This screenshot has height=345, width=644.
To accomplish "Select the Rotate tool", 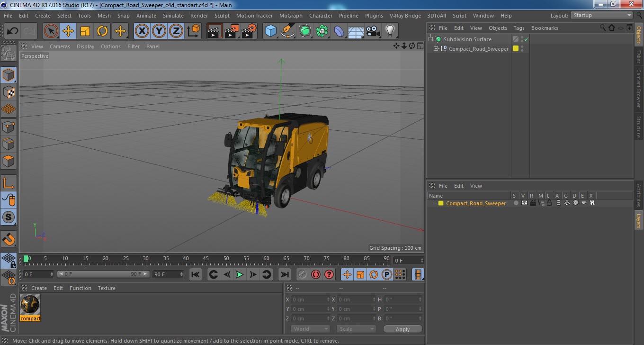I will [102, 31].
